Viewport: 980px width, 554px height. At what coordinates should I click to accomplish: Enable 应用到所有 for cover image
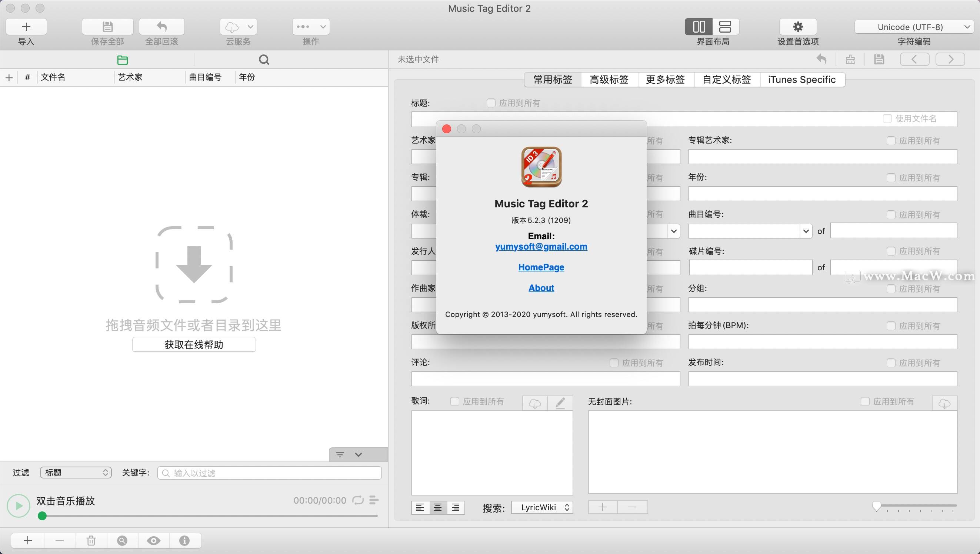[865, 401]
